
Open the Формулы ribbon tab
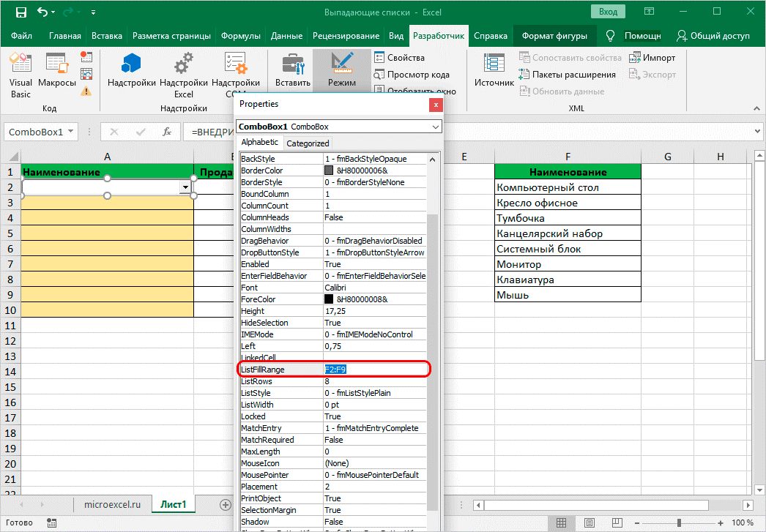pyautogui.click(x=242, y=36)
